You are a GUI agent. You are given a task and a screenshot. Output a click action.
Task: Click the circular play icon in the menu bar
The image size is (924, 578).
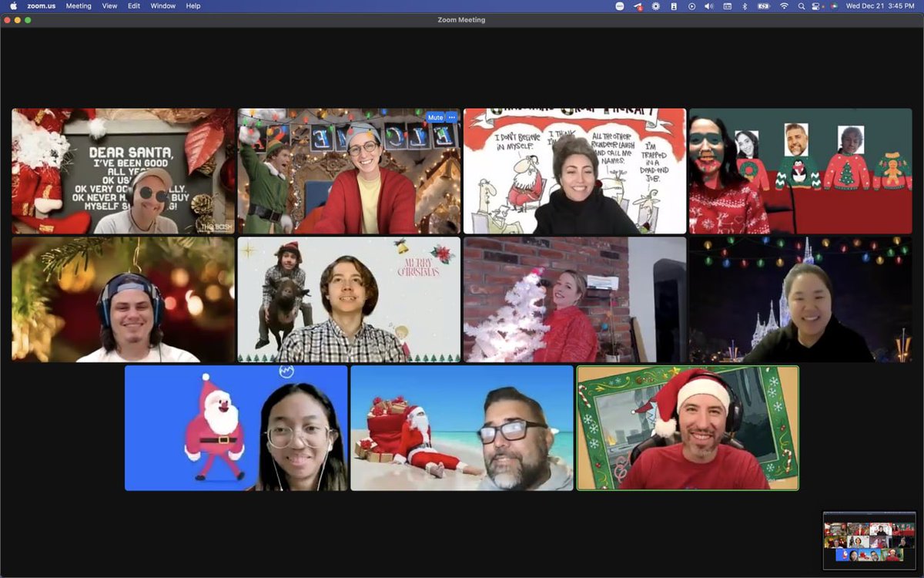click(x=691, y=6)
